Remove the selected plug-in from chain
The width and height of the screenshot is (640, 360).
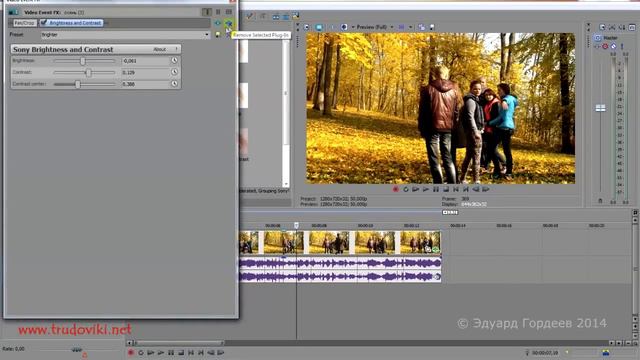point(229,23)
